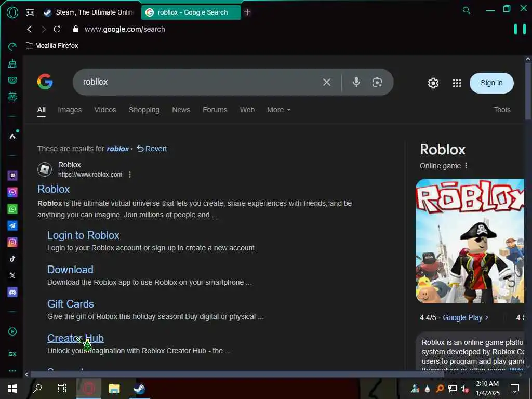Viewport: 532px width, 399px height.
Task: Open the Player sidebar icon
Action: (x=12, y=331)
